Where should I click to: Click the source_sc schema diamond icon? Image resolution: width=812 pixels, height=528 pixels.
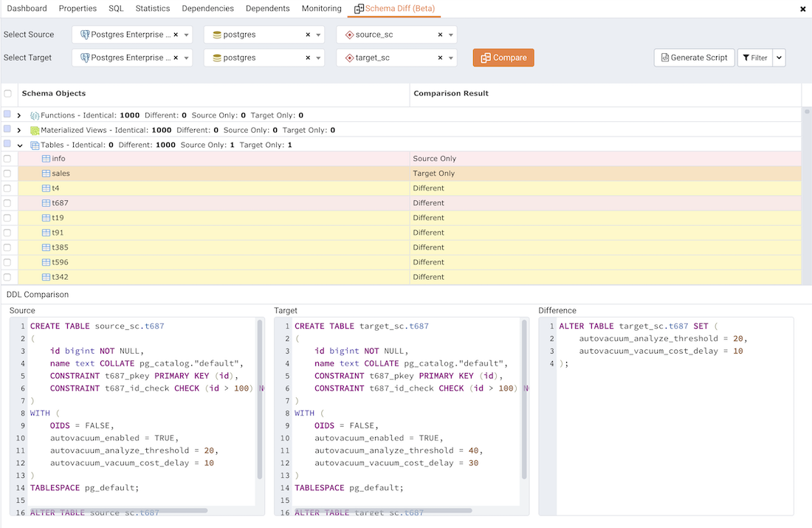coord(350,35)
